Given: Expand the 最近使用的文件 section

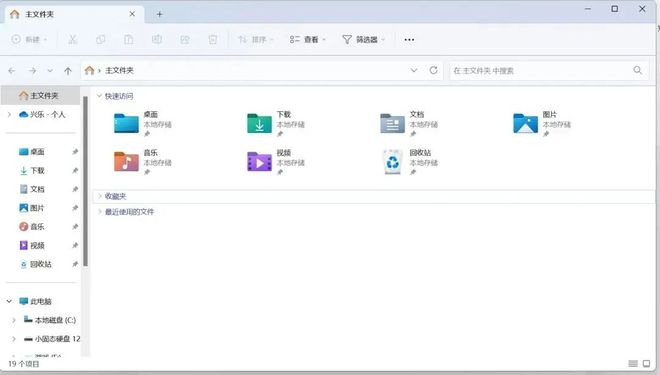Looking at the screenshot, I should coord(100,212).
